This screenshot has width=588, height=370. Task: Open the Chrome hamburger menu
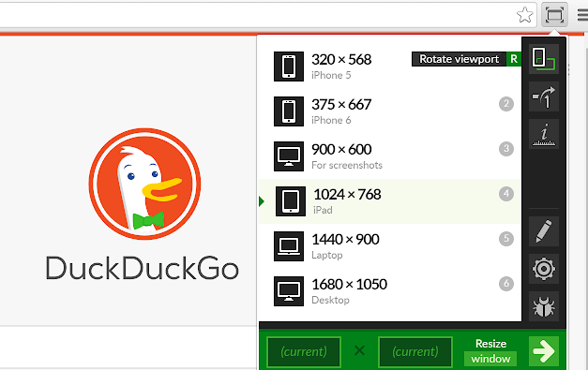tap(582, 15)
